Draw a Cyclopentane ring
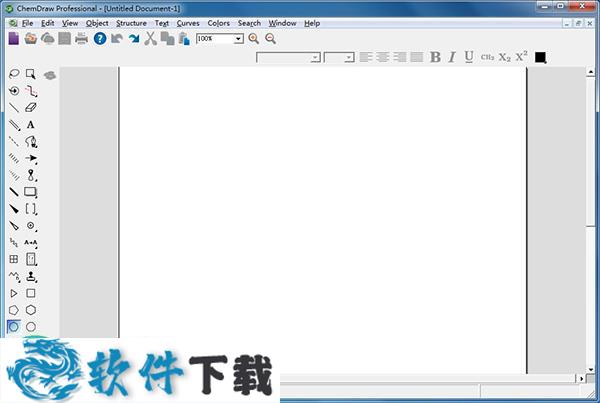This screenshot has width=600, height=403. coord(14,310)
